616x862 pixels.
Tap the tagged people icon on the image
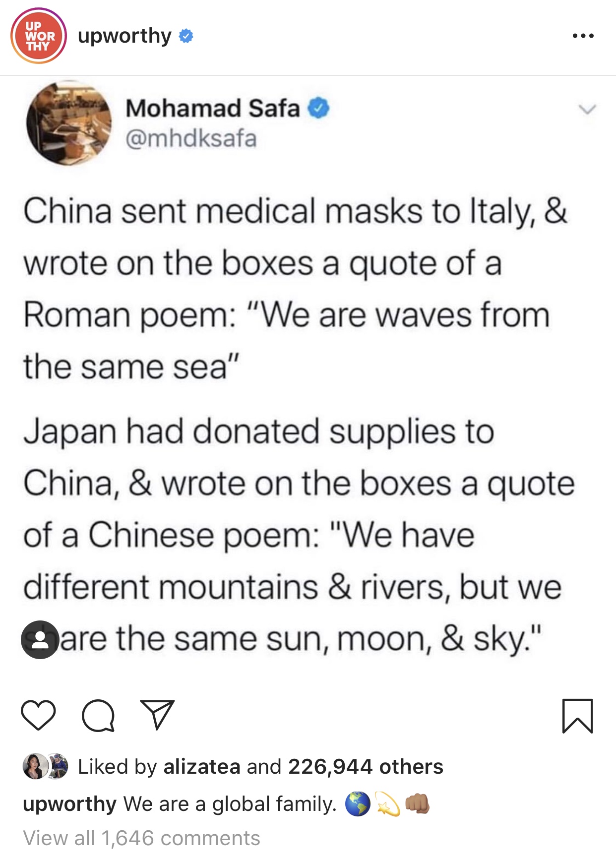pos(40,639)
